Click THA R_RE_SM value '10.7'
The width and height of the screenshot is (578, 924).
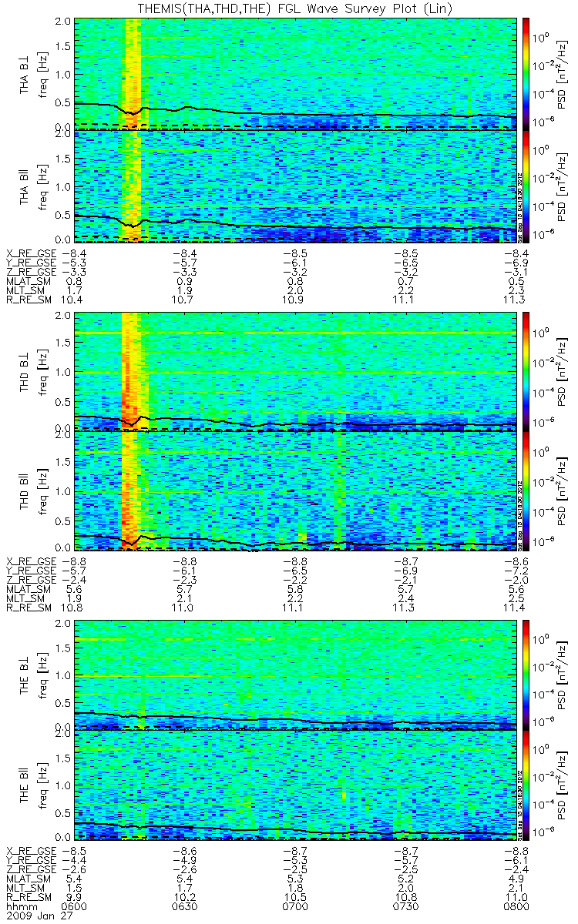[185, 299]
